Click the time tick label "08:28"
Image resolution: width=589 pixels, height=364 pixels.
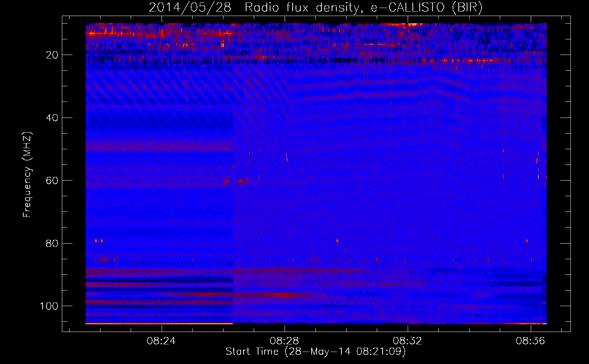point(284,341)
